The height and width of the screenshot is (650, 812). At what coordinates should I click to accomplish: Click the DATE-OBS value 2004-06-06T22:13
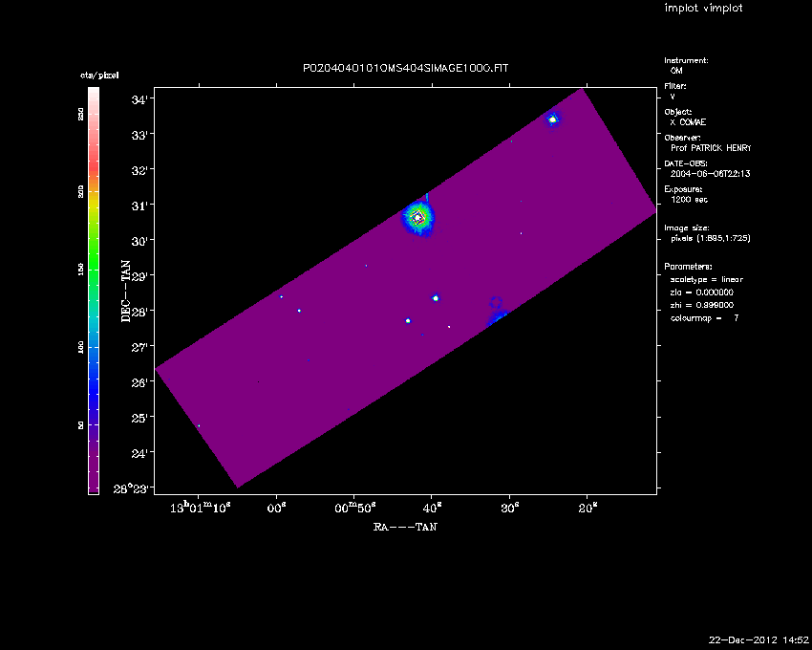coord(711,174)
